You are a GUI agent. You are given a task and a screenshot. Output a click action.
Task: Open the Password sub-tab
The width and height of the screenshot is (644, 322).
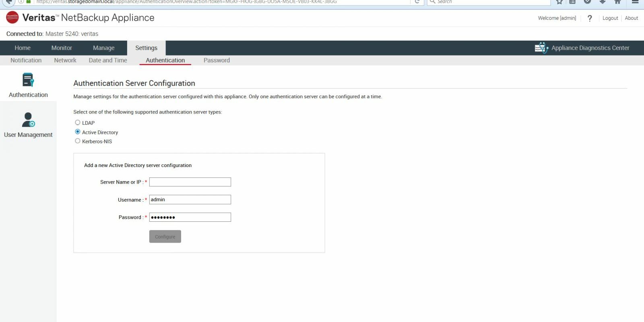coord(217,60)
